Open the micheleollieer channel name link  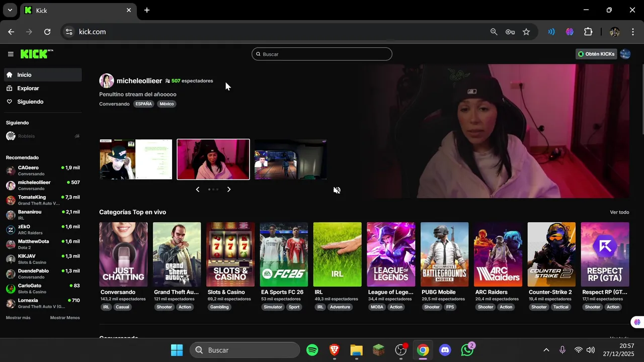[x=139, y=80]
